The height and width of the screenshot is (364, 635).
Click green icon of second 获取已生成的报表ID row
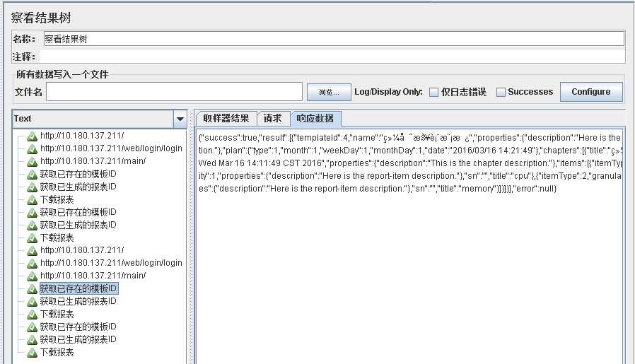click(32, 225)
